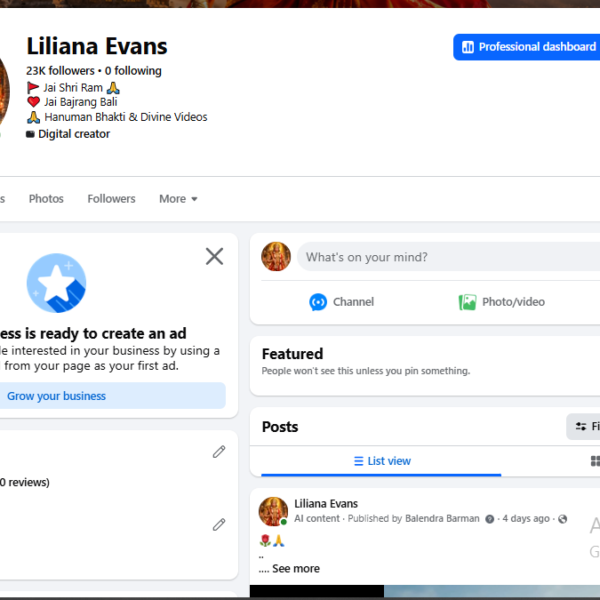Screen dimensions: 600x600
Task: Select the List view tab
Action: coord(382,461)
